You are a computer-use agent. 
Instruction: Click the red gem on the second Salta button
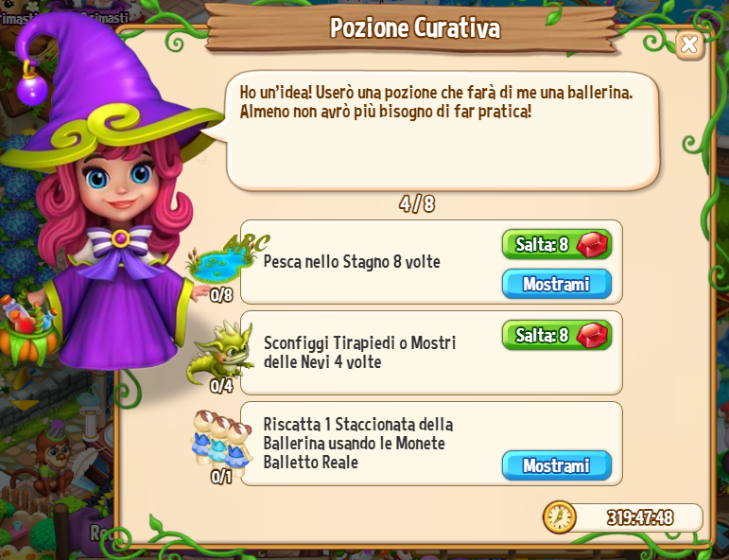(592, 336)
